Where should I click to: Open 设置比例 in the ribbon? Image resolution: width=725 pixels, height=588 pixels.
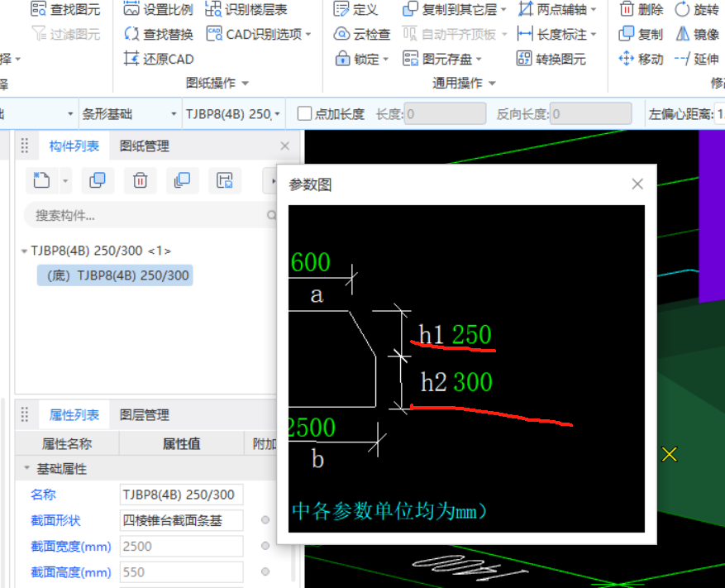pos(158,9)
